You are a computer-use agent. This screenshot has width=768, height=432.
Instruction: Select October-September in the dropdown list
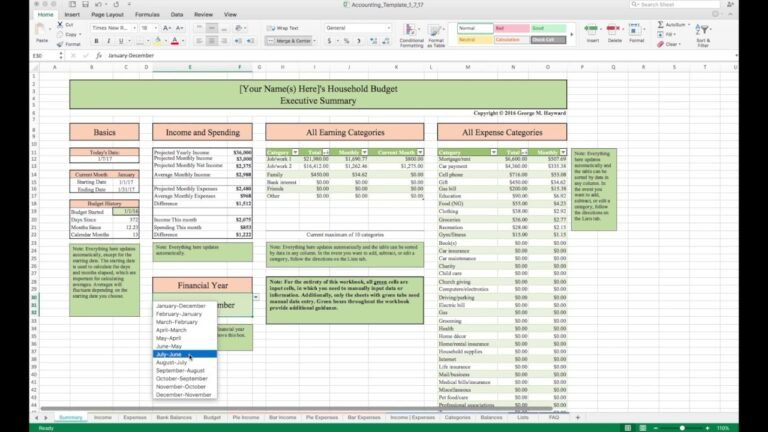tap(185, 379)
